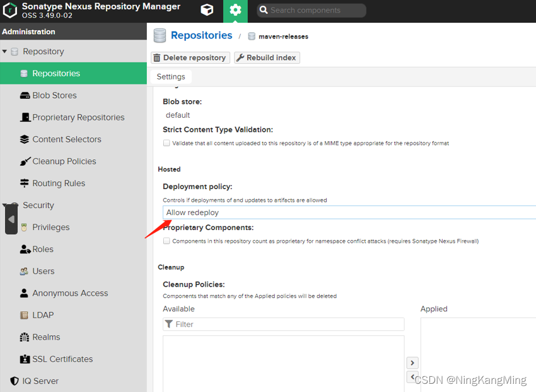This screenshot has width=536, height=392.
Task: Click the Roles people icon
Action: [25, 250]
